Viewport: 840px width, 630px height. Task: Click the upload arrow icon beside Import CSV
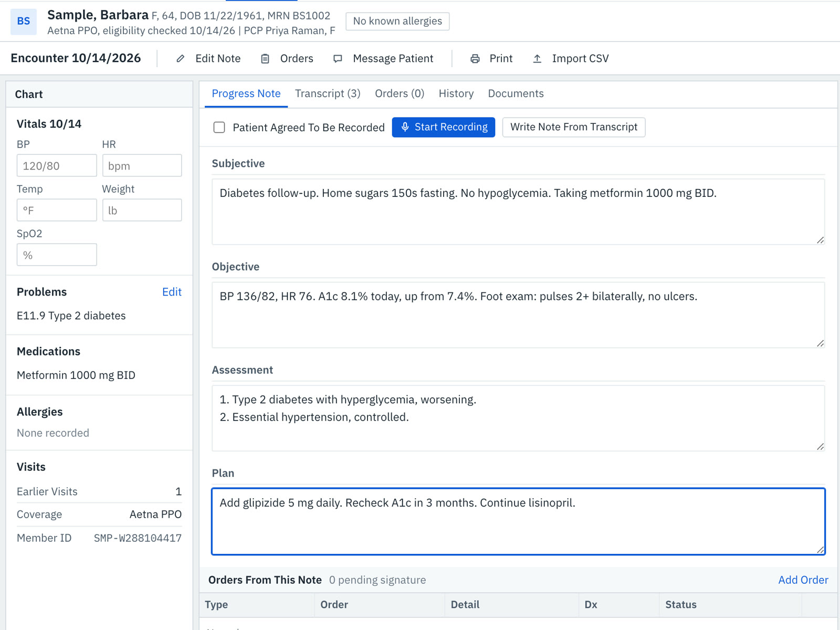coord(537,59)
